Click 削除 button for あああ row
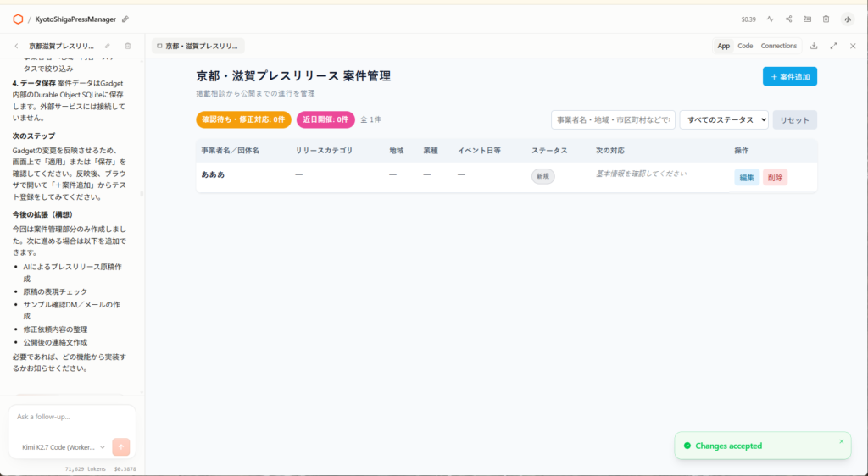Image resolution: width=868 pixels, height=476 pixels. (x=775, y=178)
